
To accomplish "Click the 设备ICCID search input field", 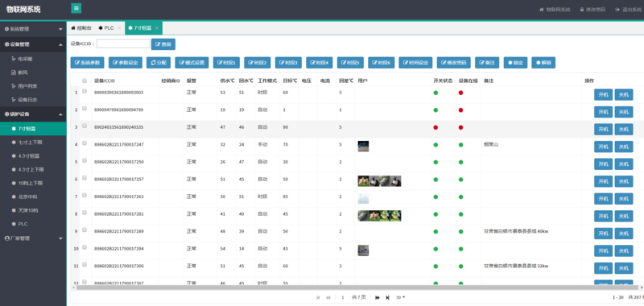I will 123,43.
